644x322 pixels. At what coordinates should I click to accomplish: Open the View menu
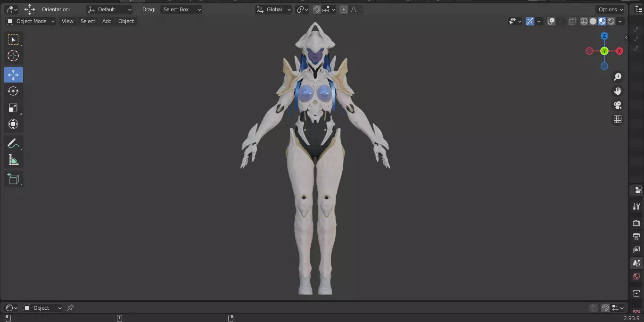67,21
